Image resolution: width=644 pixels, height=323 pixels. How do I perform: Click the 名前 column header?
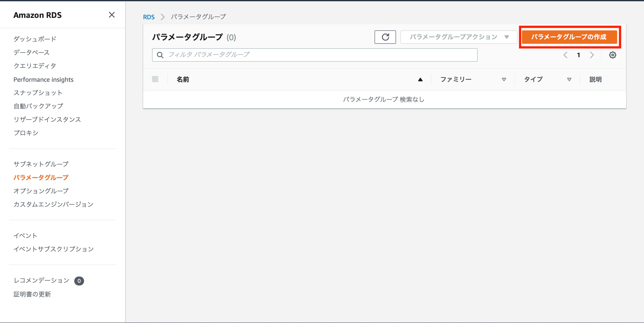pos(183,80)
